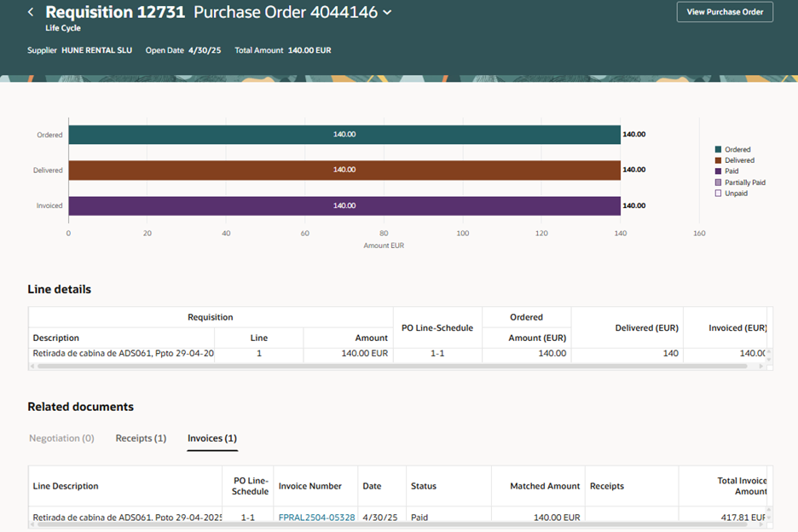Open the View Purchase Order button
This screenshot has width=798, height=532.
[725, 12]
